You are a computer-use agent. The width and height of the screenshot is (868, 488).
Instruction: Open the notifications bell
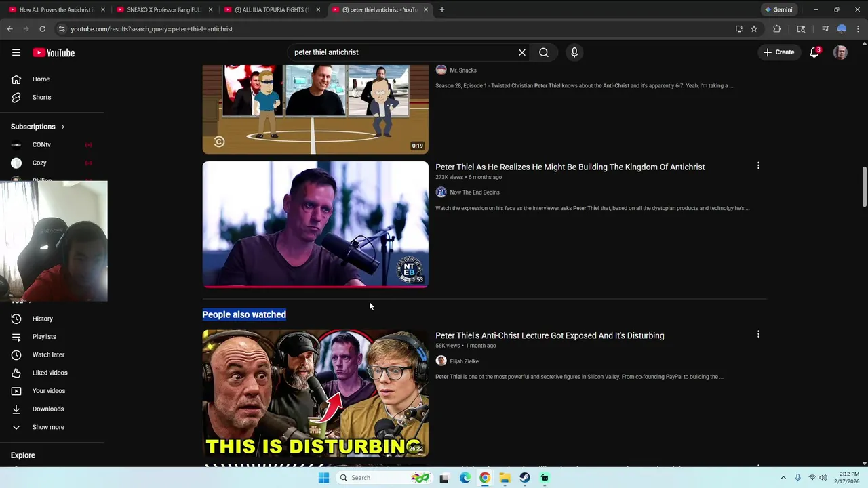click(x=814, y=52)
